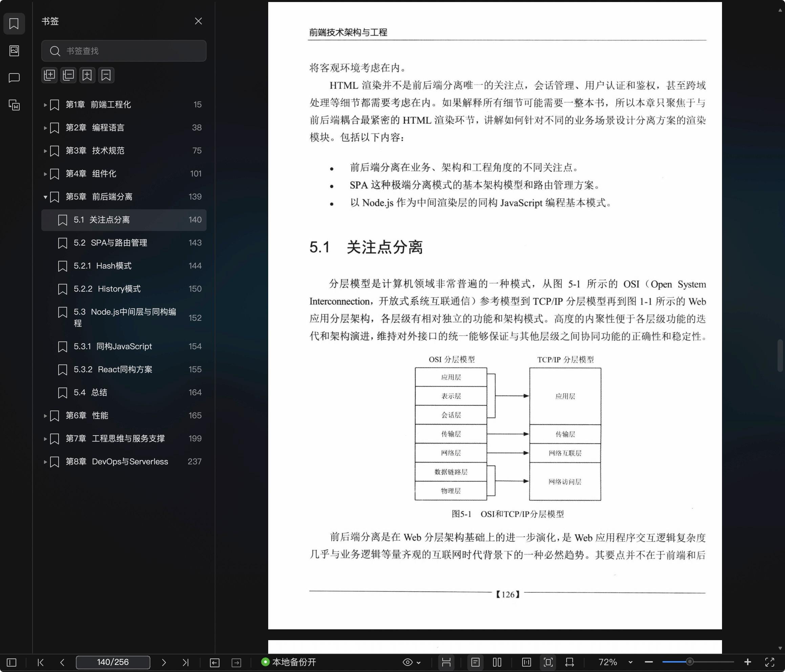Expand all bookmarks icon
Image resolution: width=785 pixels, height=672 pixels.
(x=49, y=75)
